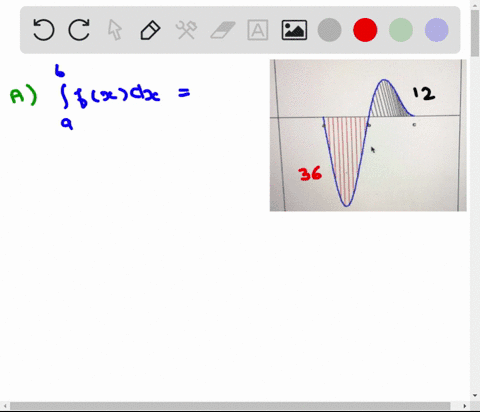
Task: Click the red handwritten number 36
Action: [311, 174]
